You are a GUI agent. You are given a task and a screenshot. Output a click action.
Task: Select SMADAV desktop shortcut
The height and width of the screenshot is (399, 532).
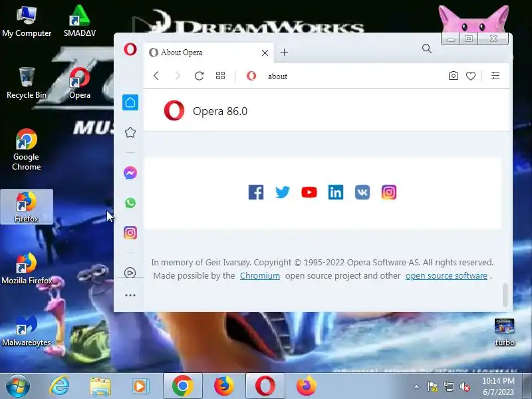[80, 21]
